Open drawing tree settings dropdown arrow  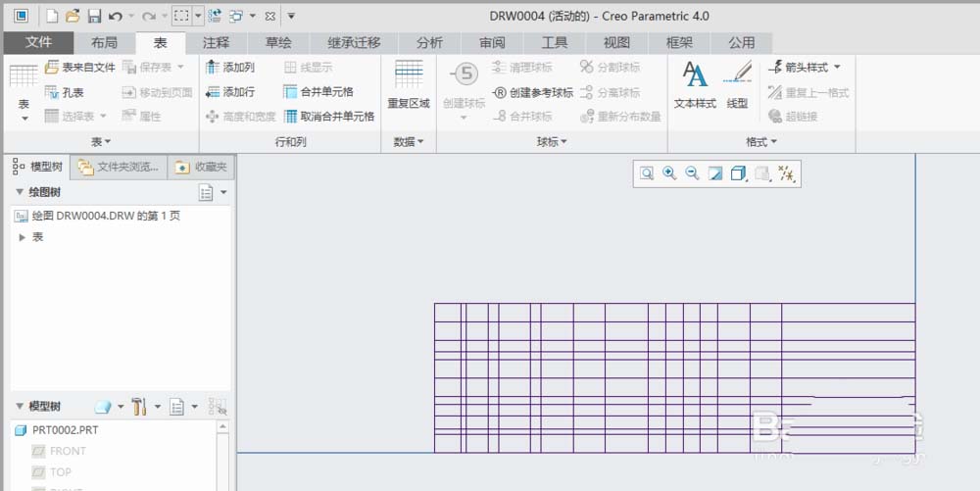click(223, 192)
